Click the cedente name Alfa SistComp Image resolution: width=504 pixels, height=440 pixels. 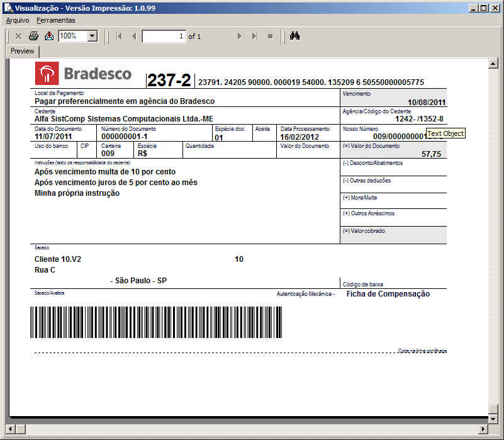click(124, 119)
